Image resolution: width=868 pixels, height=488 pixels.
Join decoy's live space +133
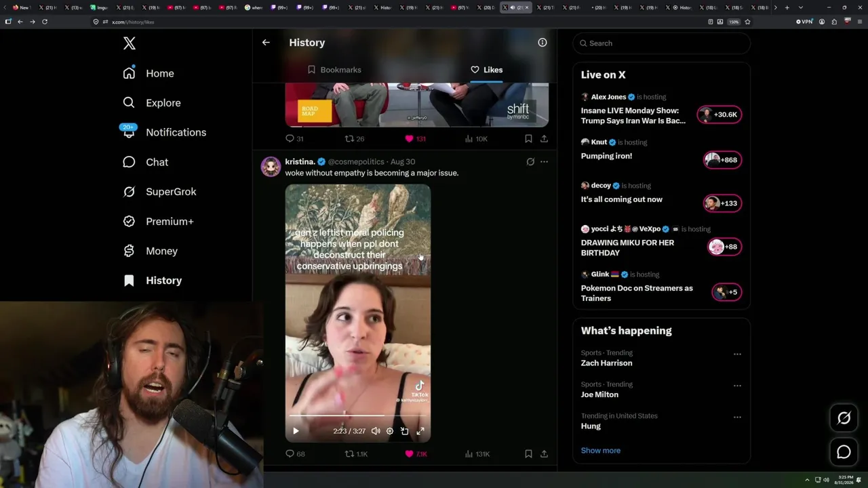pos(722,203)
